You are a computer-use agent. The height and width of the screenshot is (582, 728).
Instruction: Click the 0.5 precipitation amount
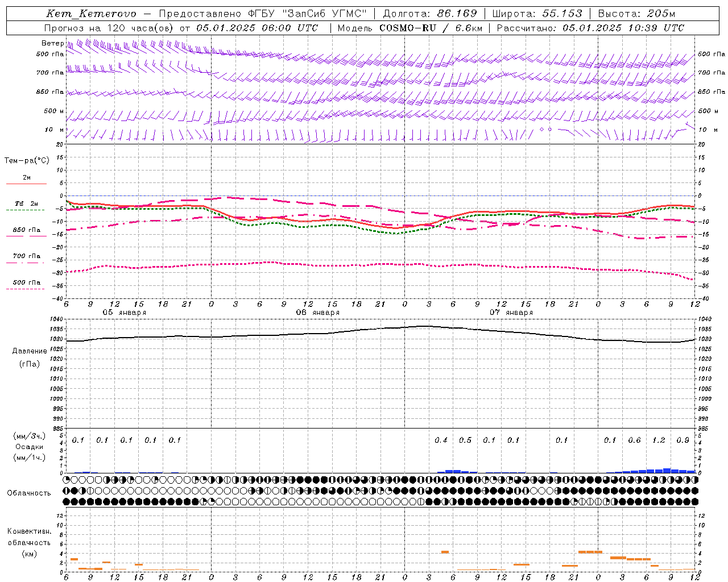(x=465, y=440)
